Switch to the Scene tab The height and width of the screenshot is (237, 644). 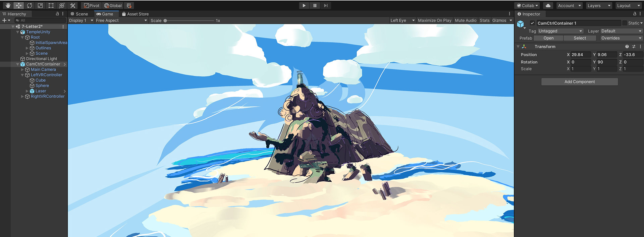[x=79, y=14]
